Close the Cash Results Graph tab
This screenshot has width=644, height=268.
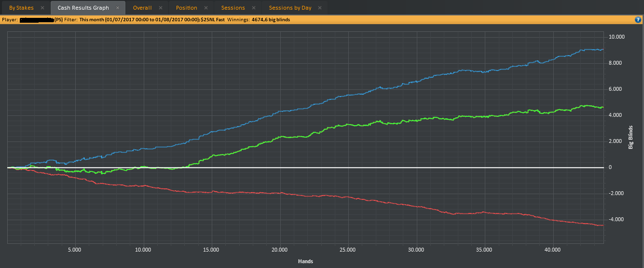[x=118, y=8]
